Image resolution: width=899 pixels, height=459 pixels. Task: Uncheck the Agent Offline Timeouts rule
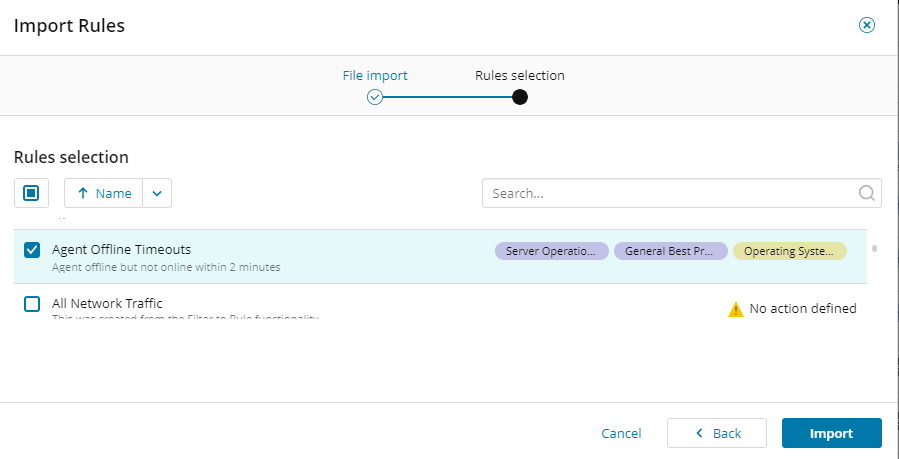point(32,250)
